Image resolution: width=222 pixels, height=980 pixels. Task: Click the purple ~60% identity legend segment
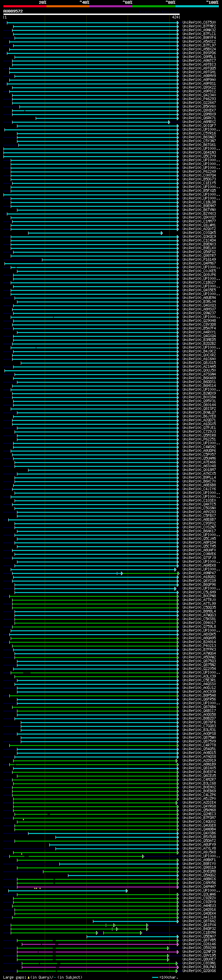point(111,6)
